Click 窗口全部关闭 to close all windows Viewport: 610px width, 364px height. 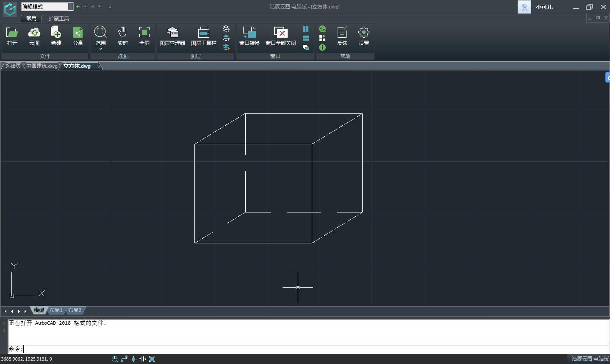click(x=280, y=36)
